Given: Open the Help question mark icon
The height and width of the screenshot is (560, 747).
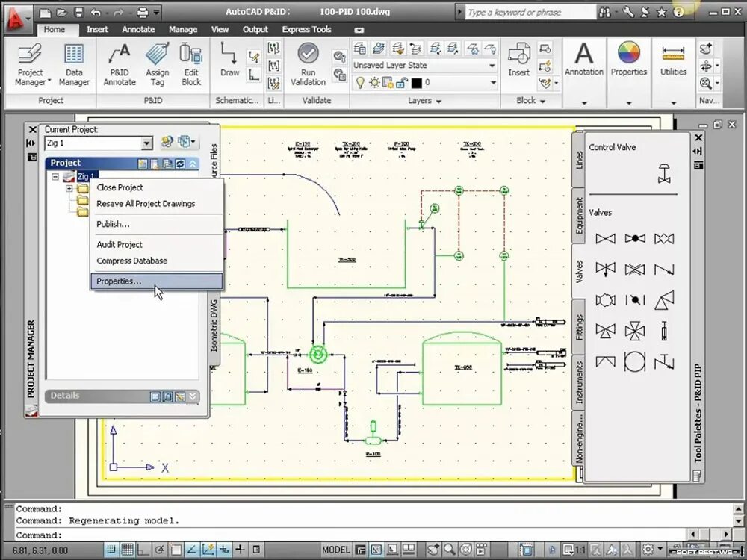Looking at the screenshot, I should [678, 13].
